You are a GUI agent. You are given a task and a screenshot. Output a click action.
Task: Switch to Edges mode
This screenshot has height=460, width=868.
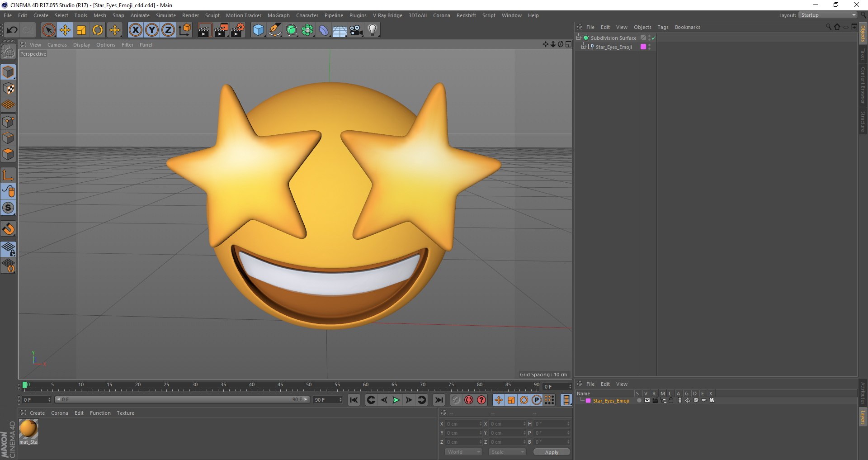[x=8, y=138]
